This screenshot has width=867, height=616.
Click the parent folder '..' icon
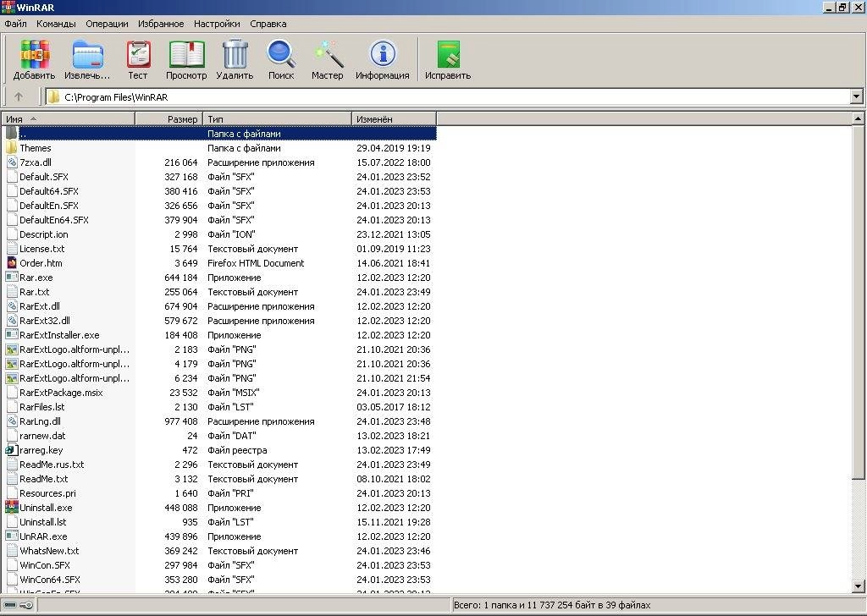point(12,134)
